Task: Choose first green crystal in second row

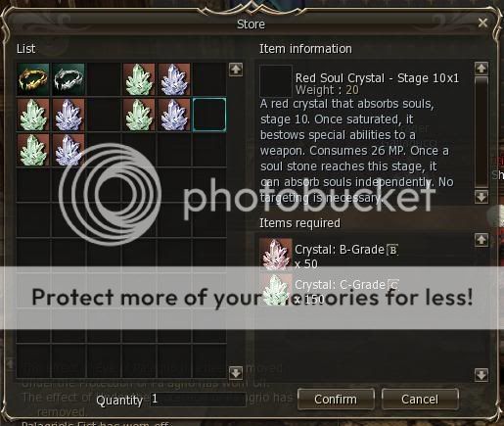Action: pyautogui.click(x=33, y=115)
